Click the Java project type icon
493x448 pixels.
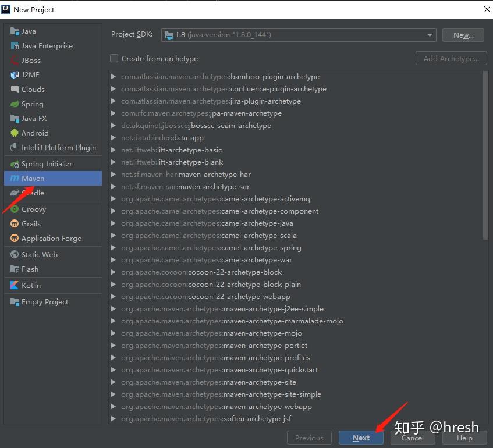(x=15, y=31)
